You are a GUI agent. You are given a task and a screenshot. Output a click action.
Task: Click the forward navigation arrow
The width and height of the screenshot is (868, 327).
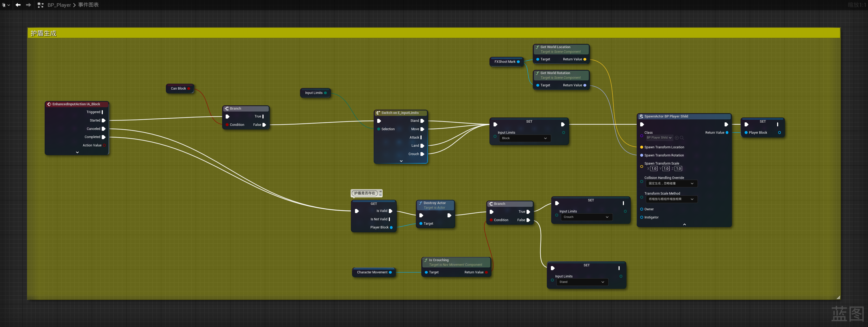28,5
